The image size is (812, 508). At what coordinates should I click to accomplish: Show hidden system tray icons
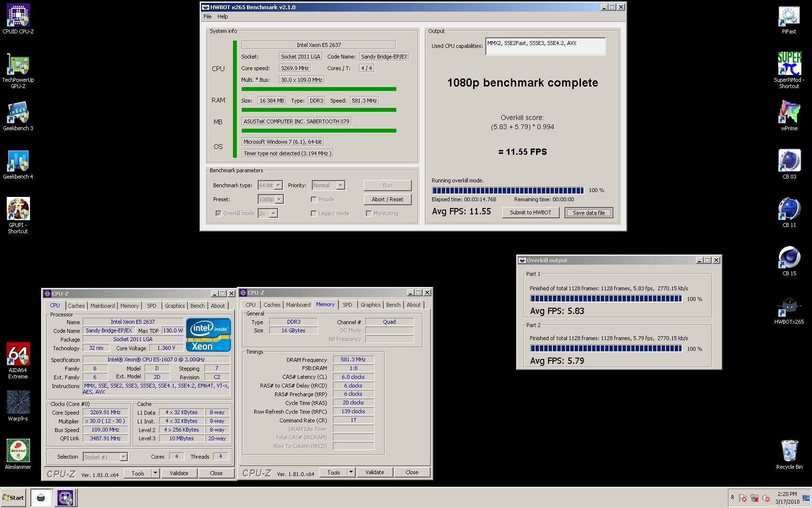pos(732,497)
